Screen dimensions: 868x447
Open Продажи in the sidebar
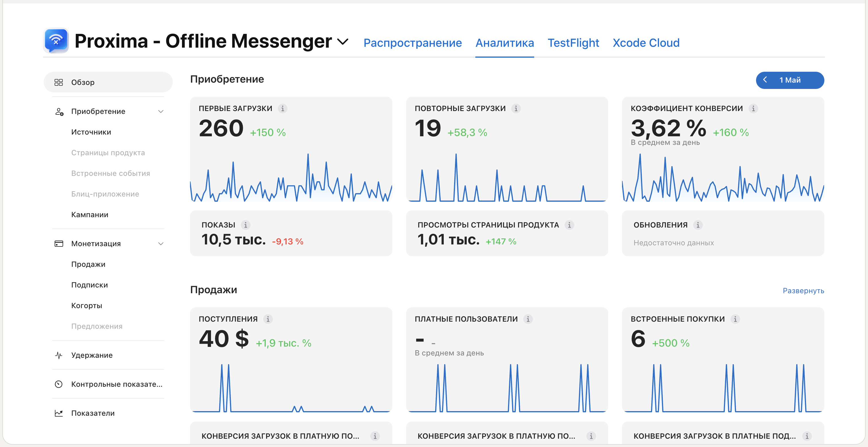tap(88, 264)
